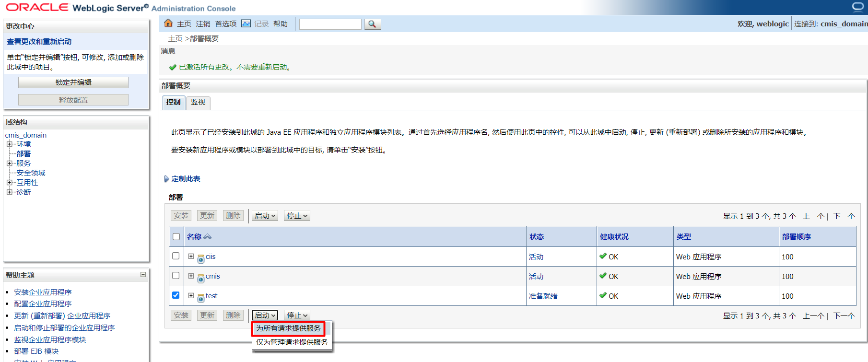Open the 安装企业应用程序 help link

coord(43,292)
